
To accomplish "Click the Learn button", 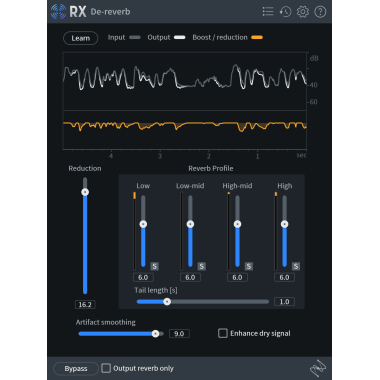I will click(81, 38).
